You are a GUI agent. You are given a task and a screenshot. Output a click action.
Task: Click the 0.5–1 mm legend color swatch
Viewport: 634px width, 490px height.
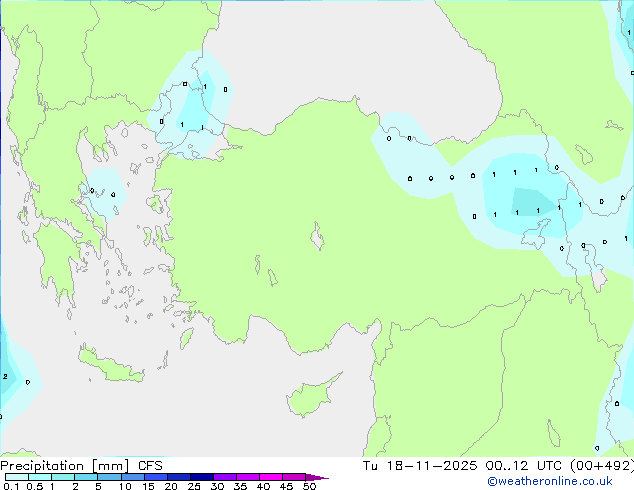[x=40, y=477]
